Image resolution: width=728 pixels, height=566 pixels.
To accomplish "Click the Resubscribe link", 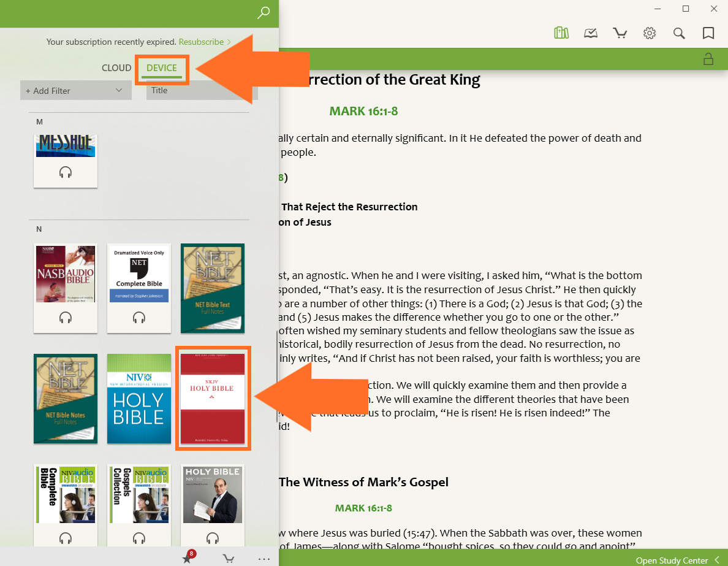I will tap(201, 42).
